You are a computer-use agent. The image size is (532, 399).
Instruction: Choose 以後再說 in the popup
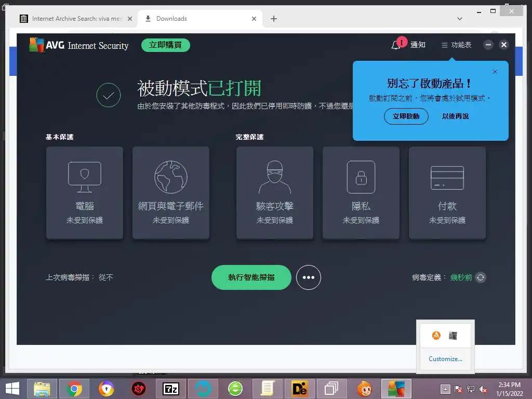(x=455, y=116)
